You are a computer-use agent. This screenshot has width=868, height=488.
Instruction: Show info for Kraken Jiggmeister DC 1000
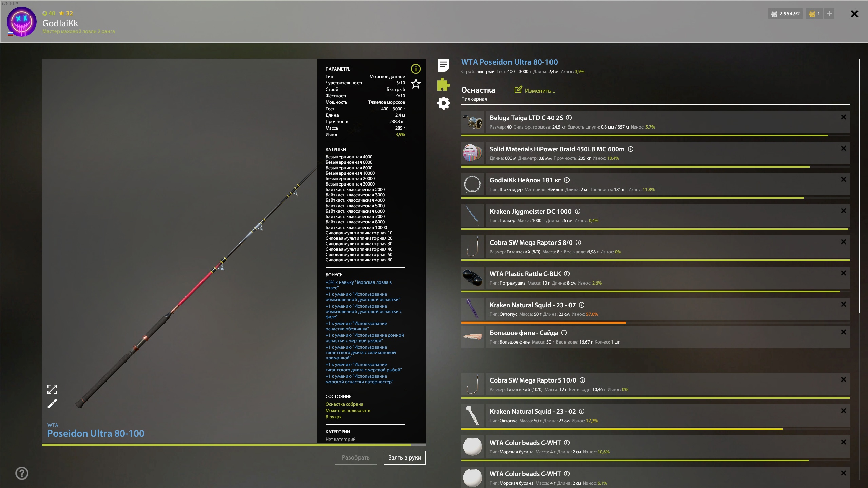[x=577, y=211]
